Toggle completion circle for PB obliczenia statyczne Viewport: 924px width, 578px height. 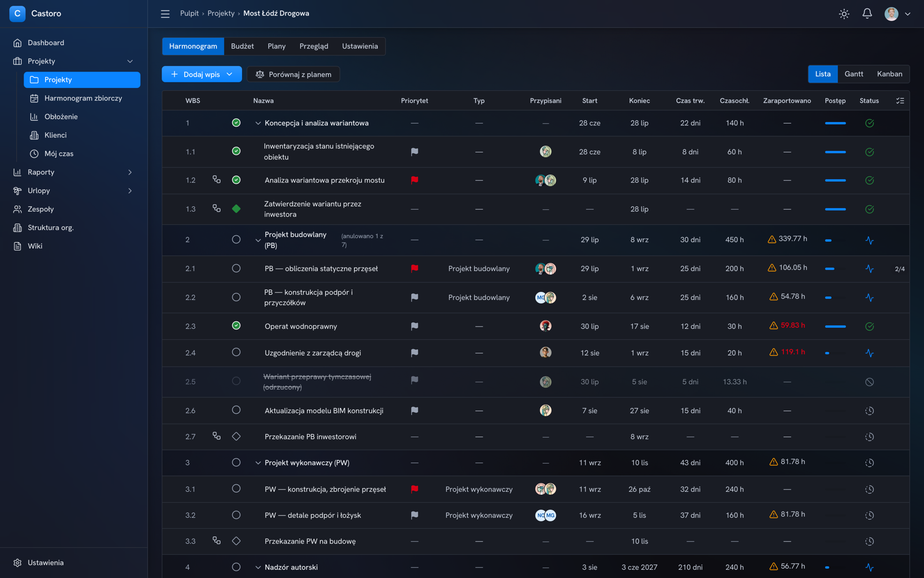[x=236, y=268]
